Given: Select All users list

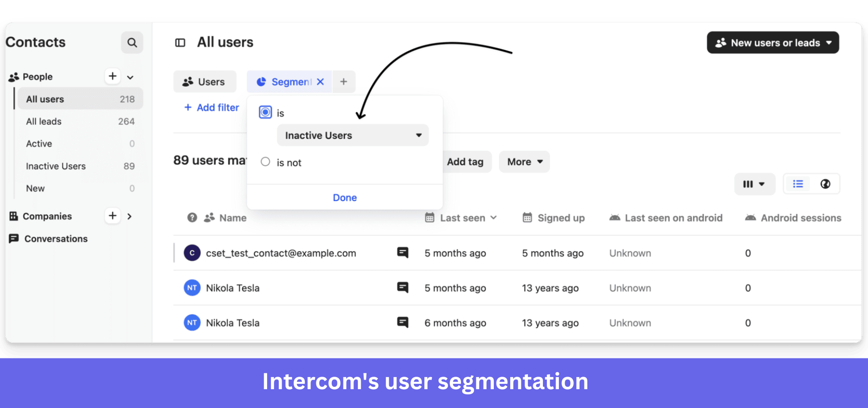Looking at the screenshot, I should click(80, 99).
